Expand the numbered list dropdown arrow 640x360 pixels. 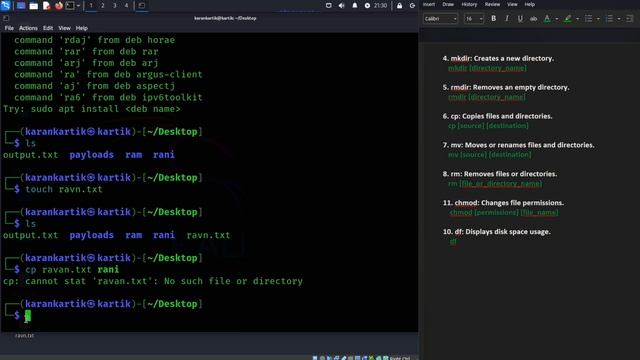coord(619,19)
